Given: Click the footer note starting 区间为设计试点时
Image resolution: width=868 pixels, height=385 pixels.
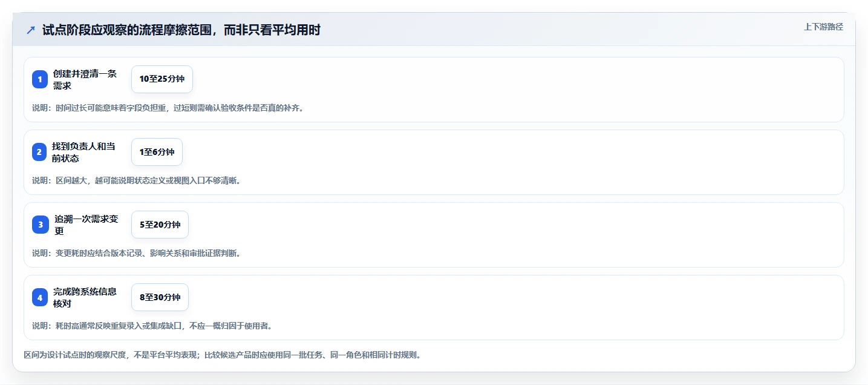Looking at the screenshot, I should click(x=222, y=355).
